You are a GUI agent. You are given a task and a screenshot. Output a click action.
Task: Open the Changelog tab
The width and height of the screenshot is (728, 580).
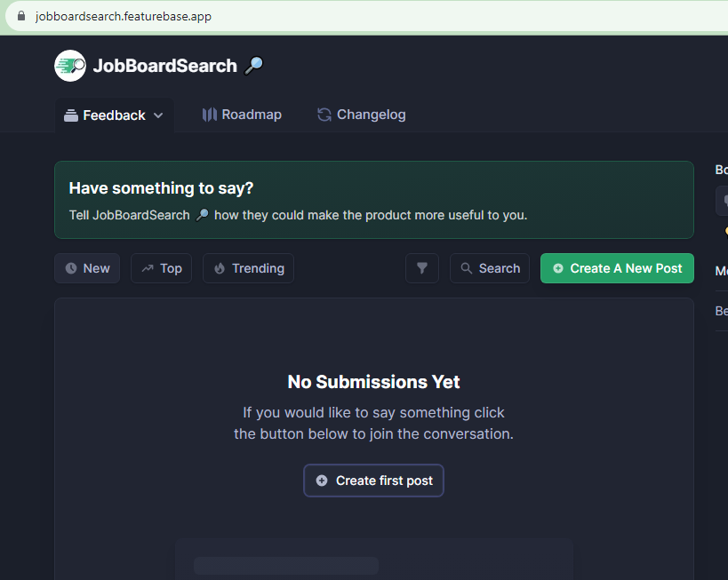click(x=361, y=115)
